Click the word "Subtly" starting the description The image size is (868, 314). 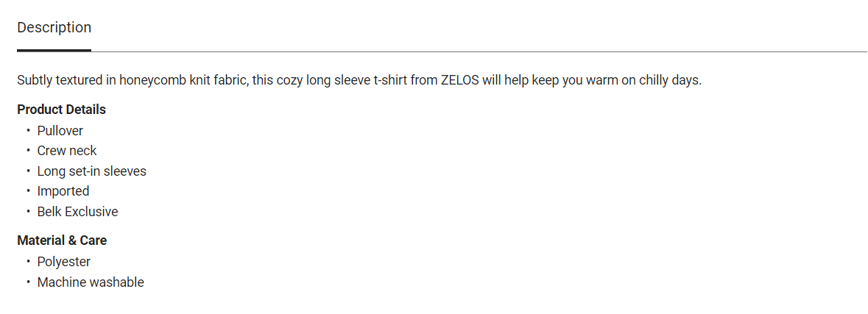tap(34, 80)
